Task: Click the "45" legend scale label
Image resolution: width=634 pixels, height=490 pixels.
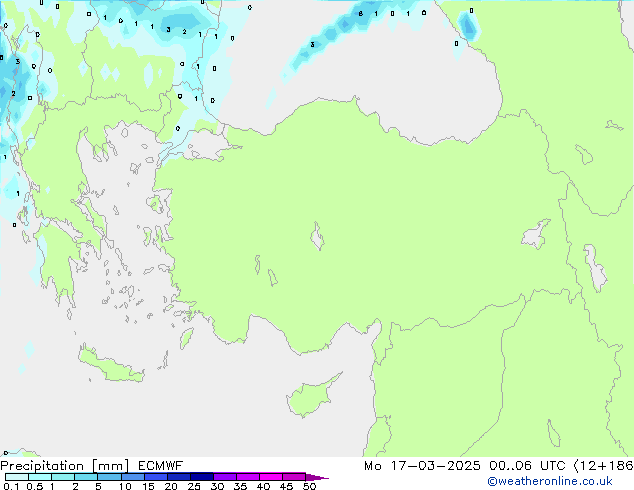Action: pyautogui.click(x=286, y=486)
